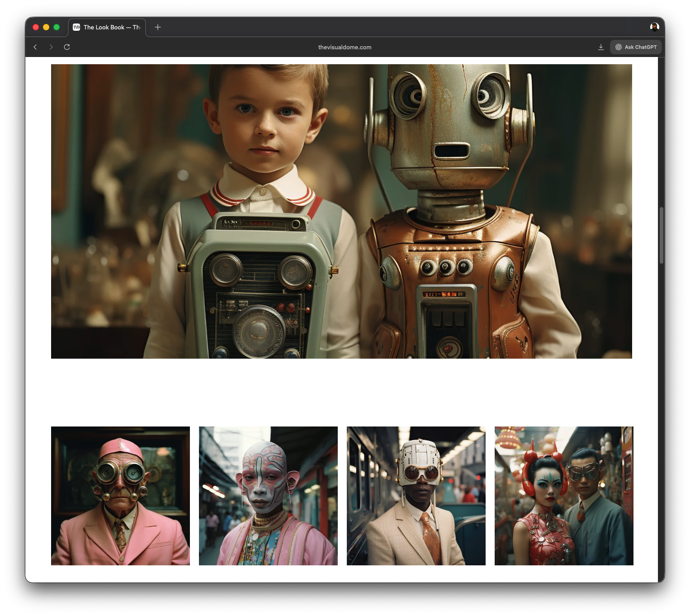
Task: Open the downloads icon in toolbar
Action: 601,47
